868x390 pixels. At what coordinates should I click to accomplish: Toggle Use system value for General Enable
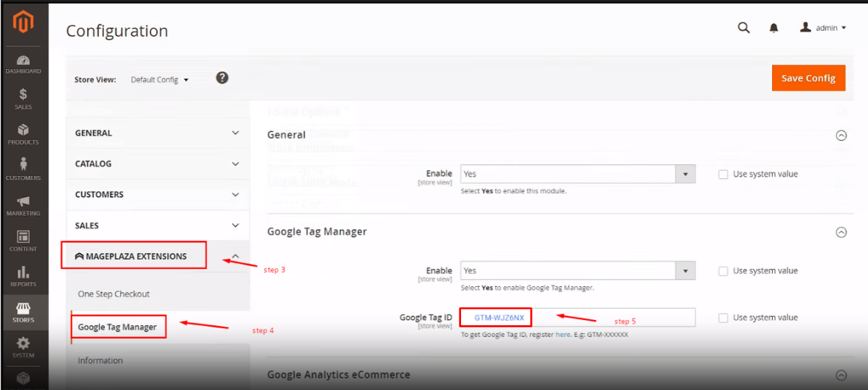(x=723, y=174)
